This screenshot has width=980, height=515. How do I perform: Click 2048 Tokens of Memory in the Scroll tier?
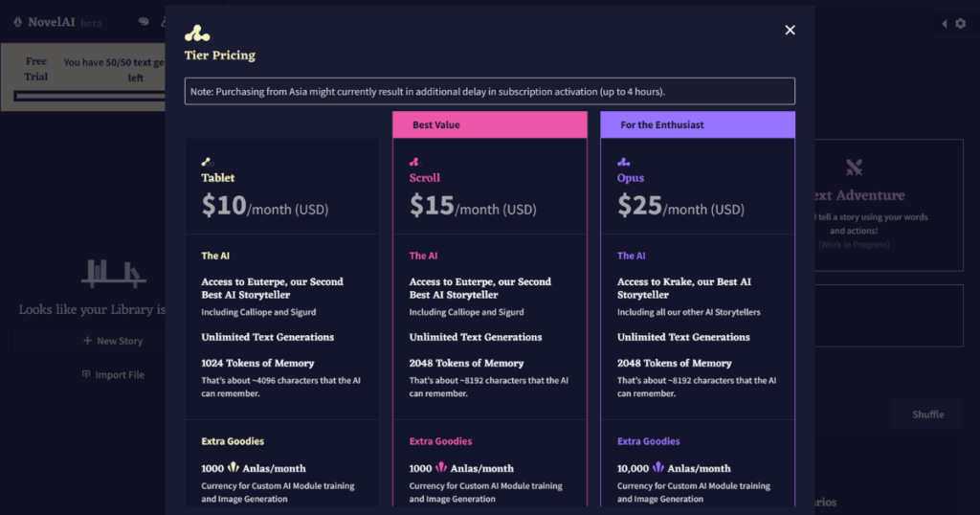pyautogui.click(x=466, y=363)
